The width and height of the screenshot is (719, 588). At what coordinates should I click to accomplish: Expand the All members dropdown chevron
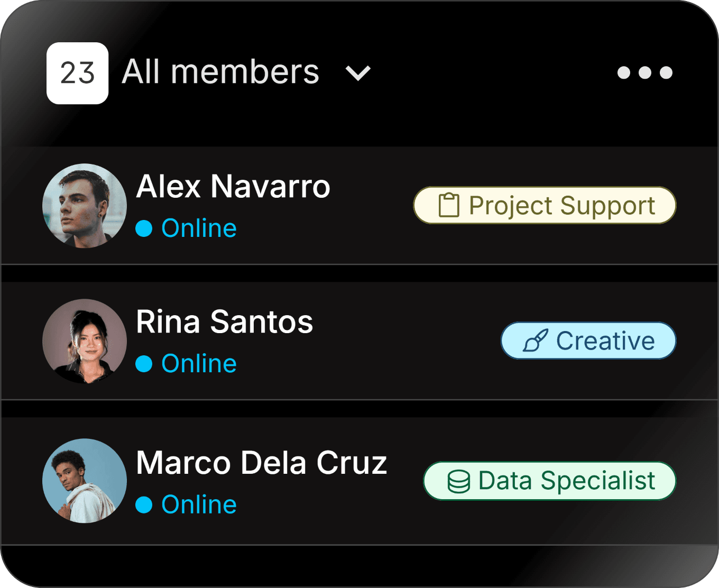point(358,73)
